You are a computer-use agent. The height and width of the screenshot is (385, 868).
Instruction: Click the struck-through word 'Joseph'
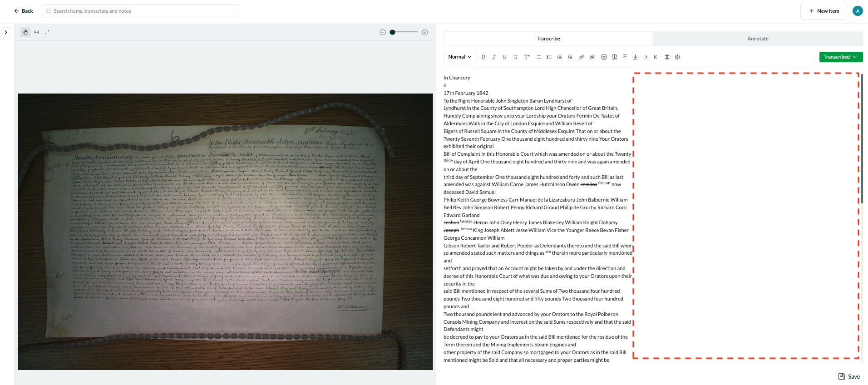coord(451,230)
